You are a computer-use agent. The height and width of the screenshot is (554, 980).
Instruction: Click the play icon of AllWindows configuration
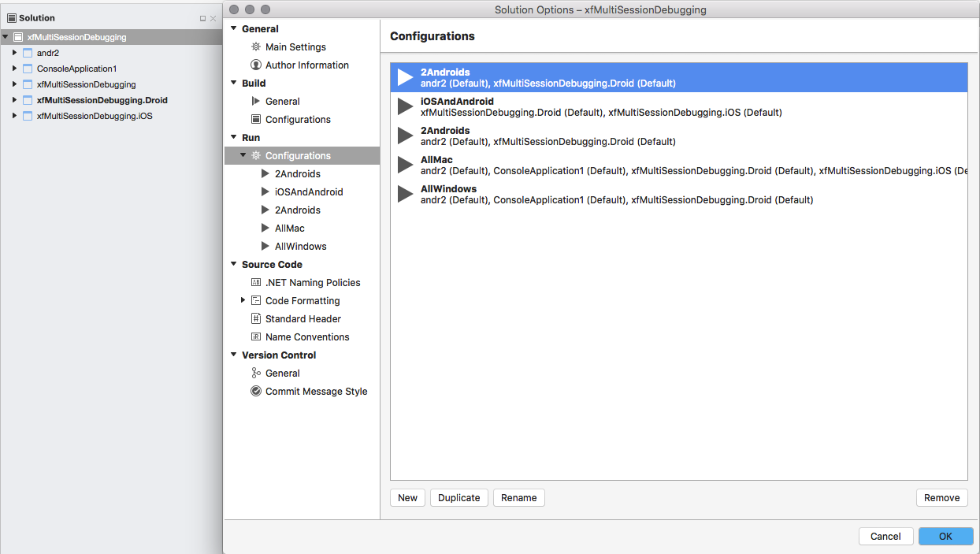tap(405, 194)
